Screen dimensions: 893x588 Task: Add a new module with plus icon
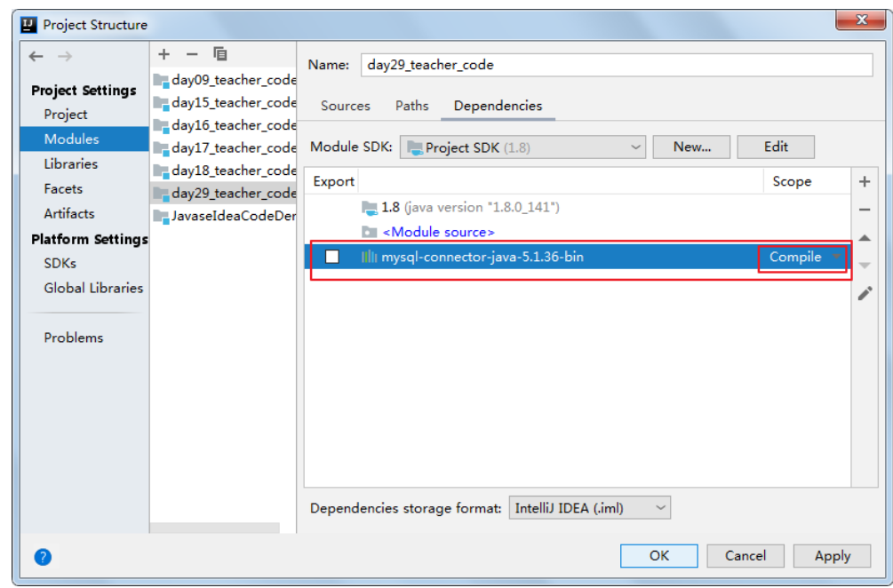(x=164, y=54)
